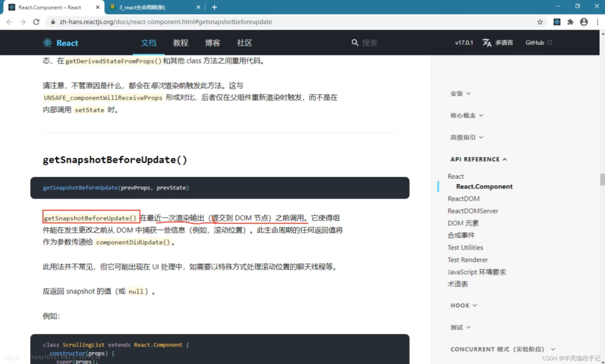Click the v17.0.1 version link
The height and width of the screenshot is (364, 605).
pos(464,43)
